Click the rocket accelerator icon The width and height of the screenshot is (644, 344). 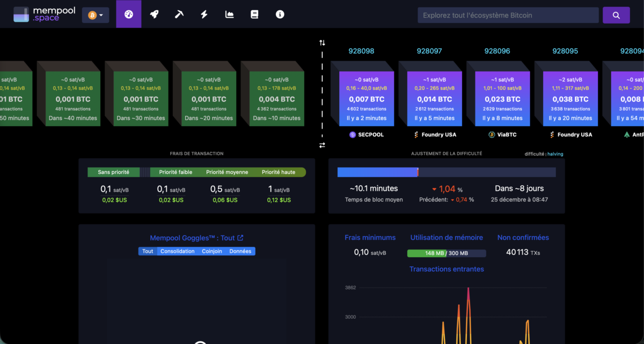pyautogui.click(x=154, y=14)
